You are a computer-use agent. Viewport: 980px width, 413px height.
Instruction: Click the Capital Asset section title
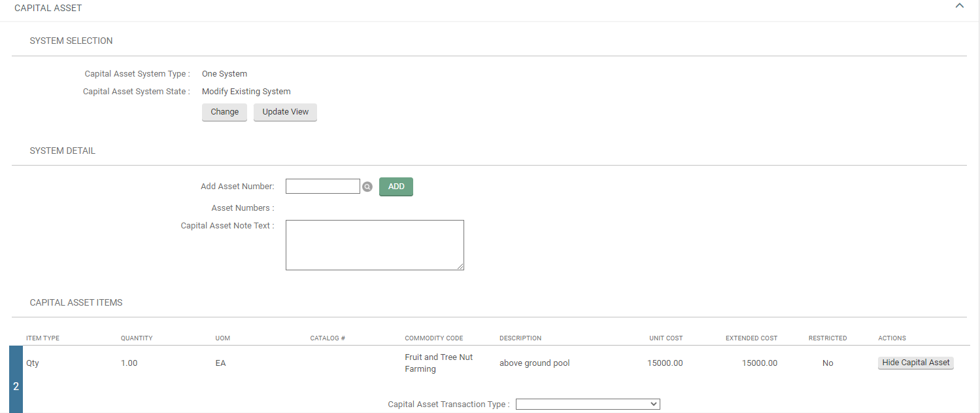pos(48,8)
